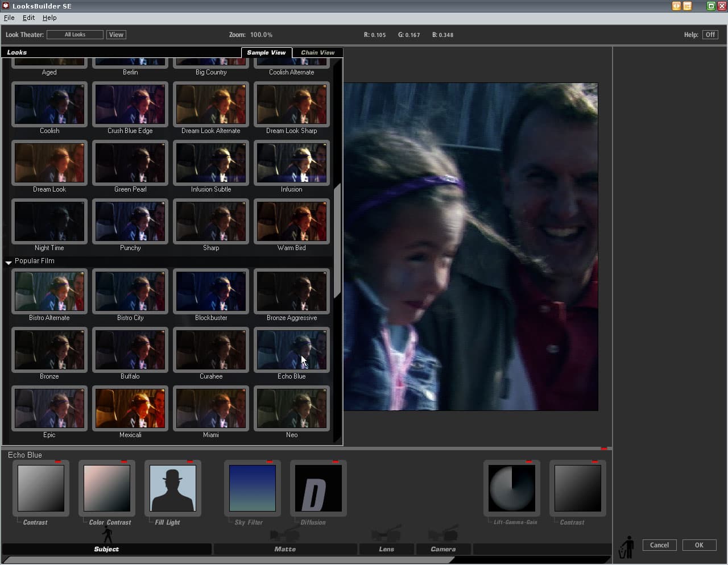Open the All Looks dropdown
This screenshot has width=728, height=565.
75,35
